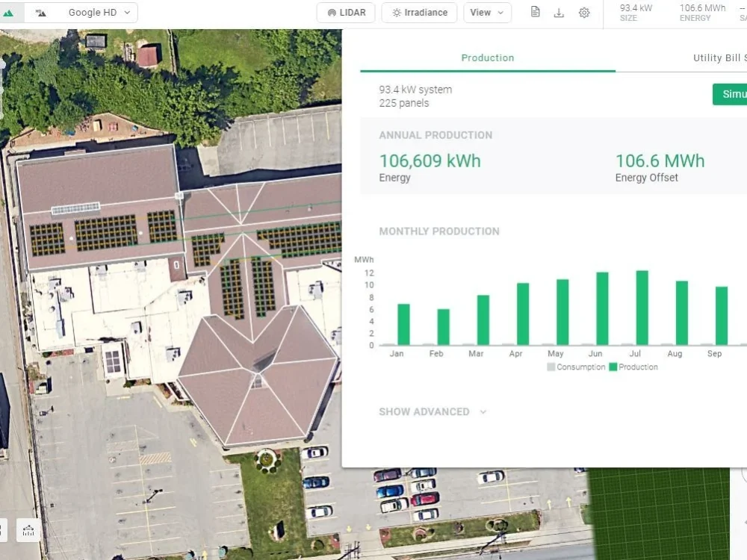Switch to the Production tab
The image size is (747, 560).
pos(487,58)
